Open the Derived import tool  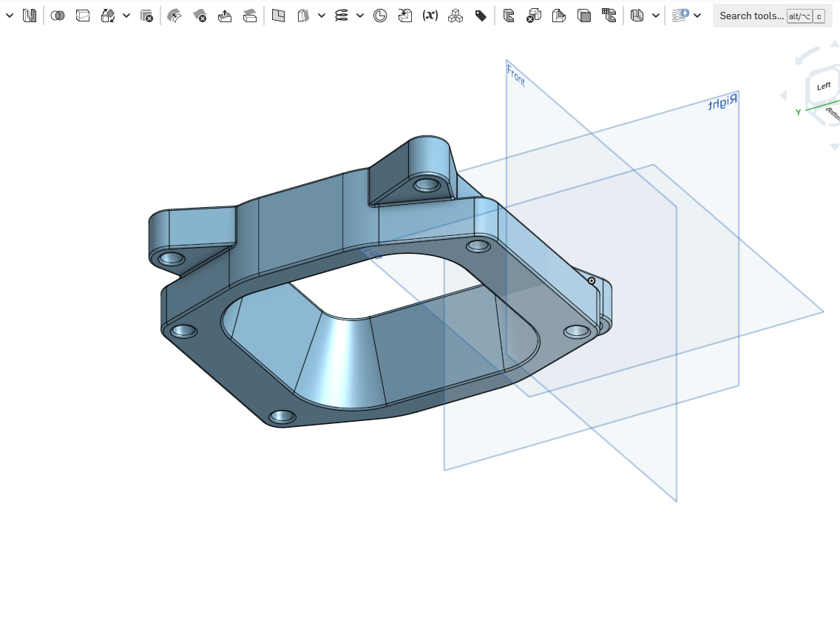coord(405,16)
